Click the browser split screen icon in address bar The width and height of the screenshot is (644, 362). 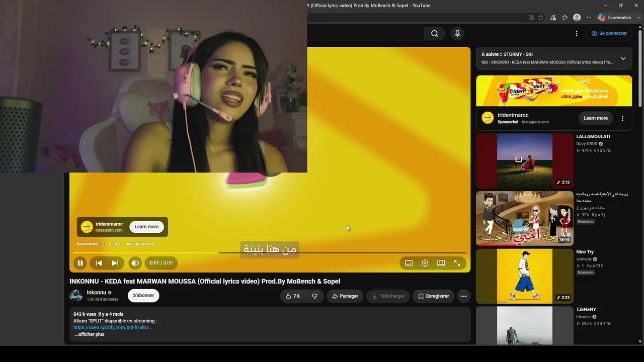tap(531, 17)
